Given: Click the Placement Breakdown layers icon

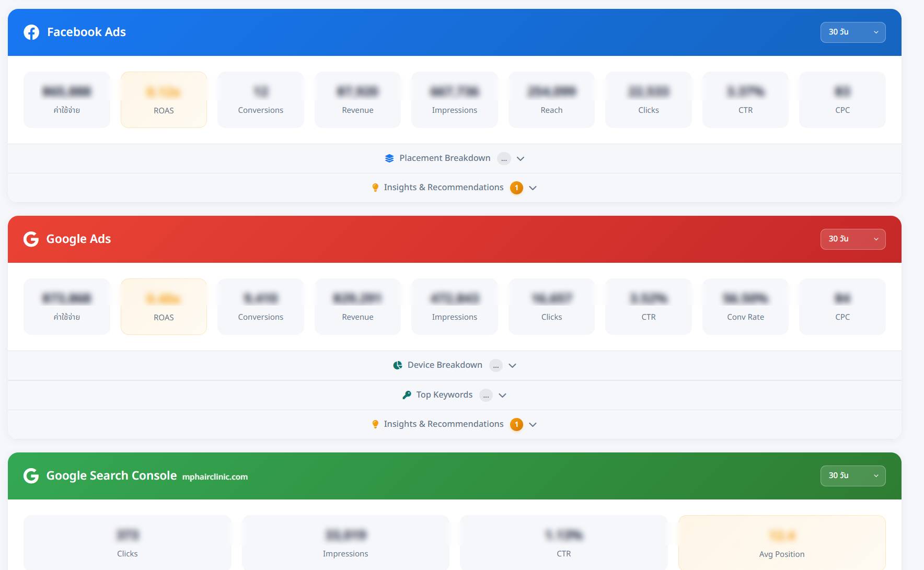Looking at the screenshot, I should [x=389, y=158].
